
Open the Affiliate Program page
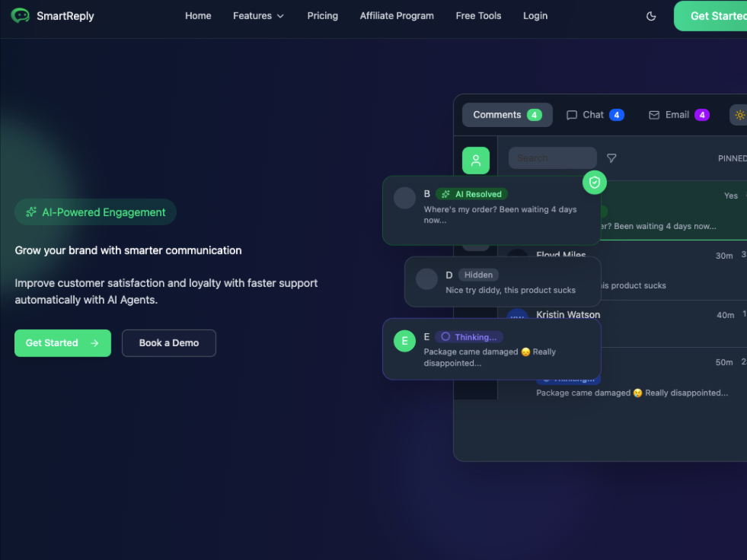[x=397, y=16]
